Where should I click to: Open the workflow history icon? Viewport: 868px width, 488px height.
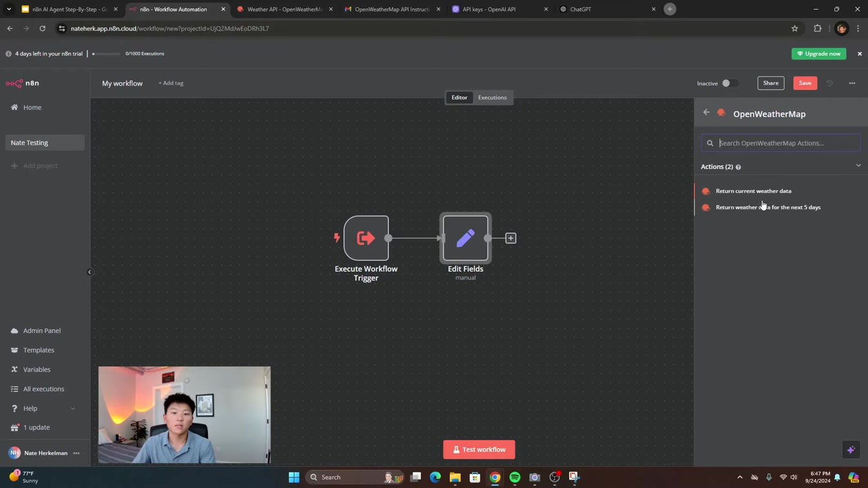tap(830, 83)
